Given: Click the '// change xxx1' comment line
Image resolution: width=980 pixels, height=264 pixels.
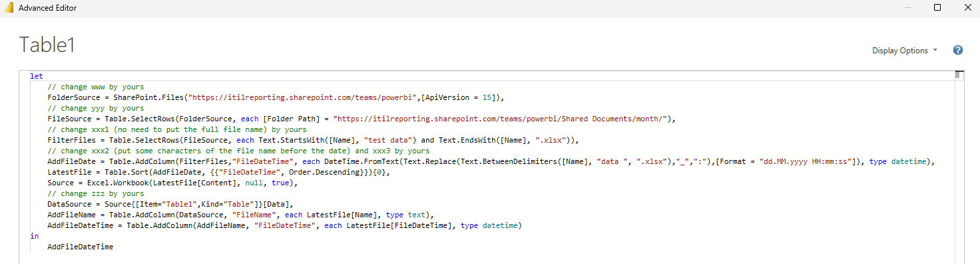Looking at the screenshot, I should [176, 129].
